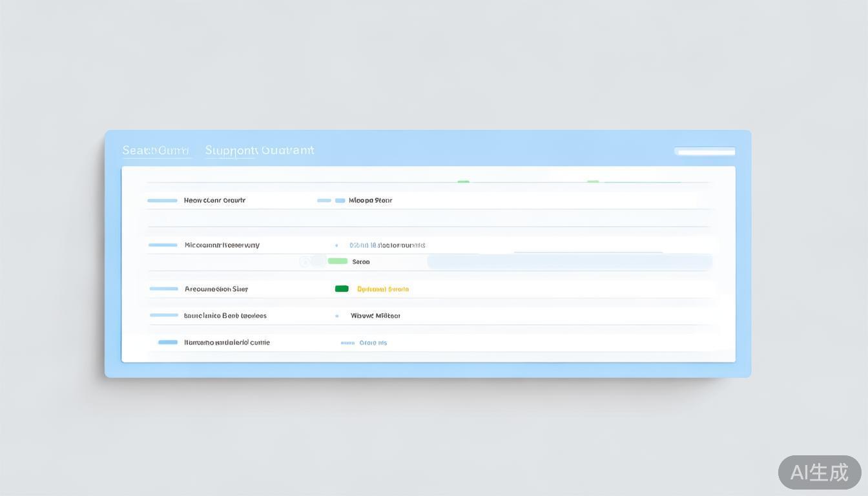Viewport: 868px width, 496px height.
Task: Click the Wibuwt text in fourth row
Action: coord(375,316)
